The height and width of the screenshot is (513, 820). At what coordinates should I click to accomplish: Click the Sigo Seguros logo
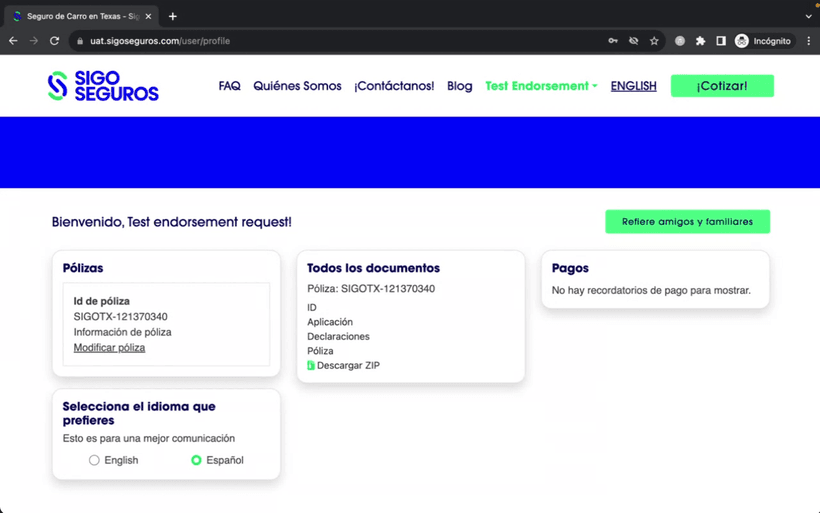(x=103, y=86)
